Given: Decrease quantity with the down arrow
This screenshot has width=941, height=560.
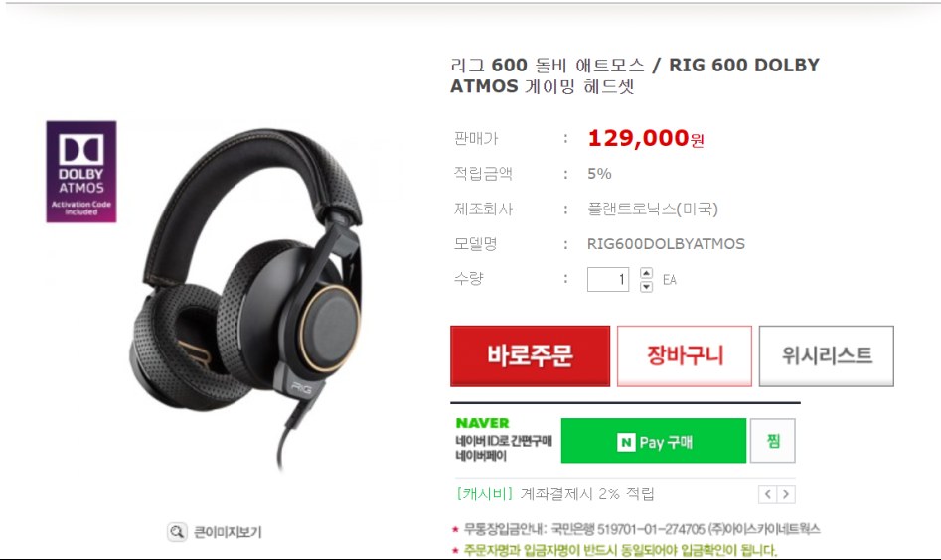Looking at the screenshot, I should click(646, 287).
